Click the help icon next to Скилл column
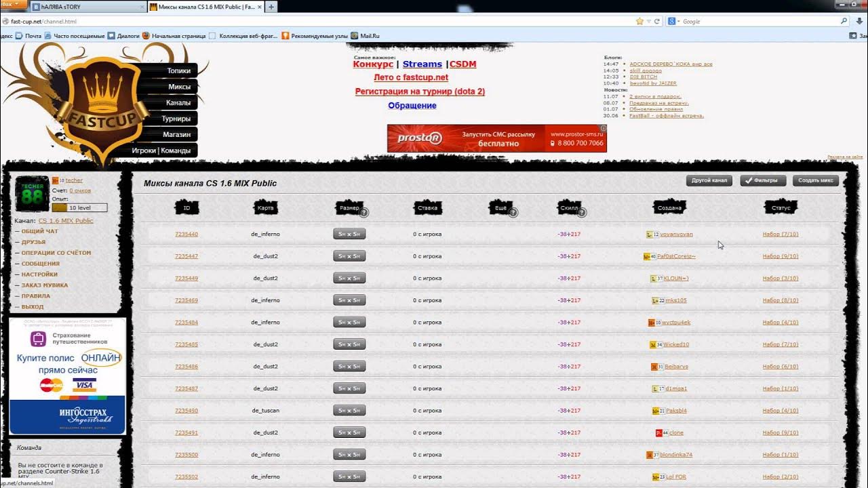The image size is (868, 488). pos(582,213)
